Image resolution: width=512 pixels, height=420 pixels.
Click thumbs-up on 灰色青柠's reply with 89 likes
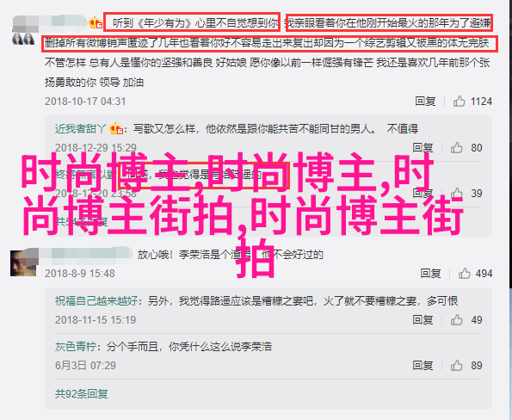(456, 366)
